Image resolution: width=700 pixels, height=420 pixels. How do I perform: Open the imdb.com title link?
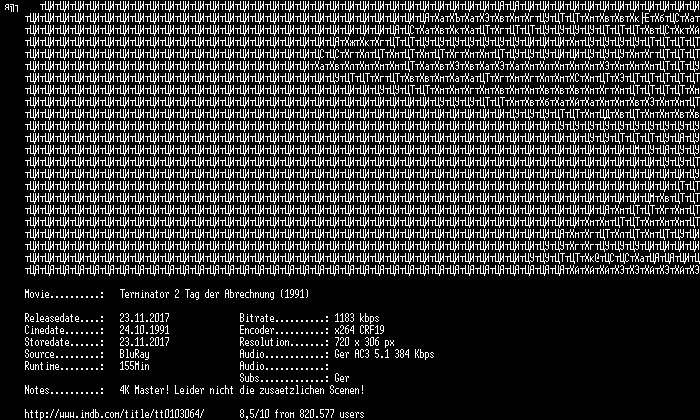coord(114,414)
